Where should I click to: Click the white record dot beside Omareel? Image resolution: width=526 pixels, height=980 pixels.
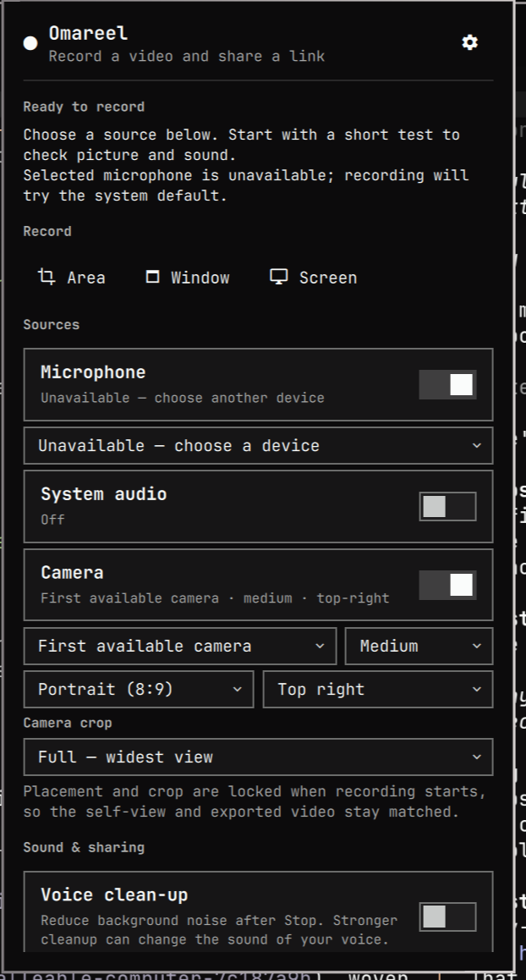[x=30, y=43]
